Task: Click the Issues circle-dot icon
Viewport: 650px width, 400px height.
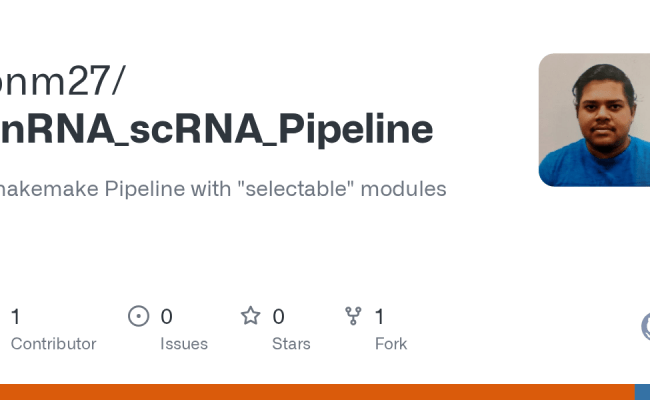Action: click(139, 317)
